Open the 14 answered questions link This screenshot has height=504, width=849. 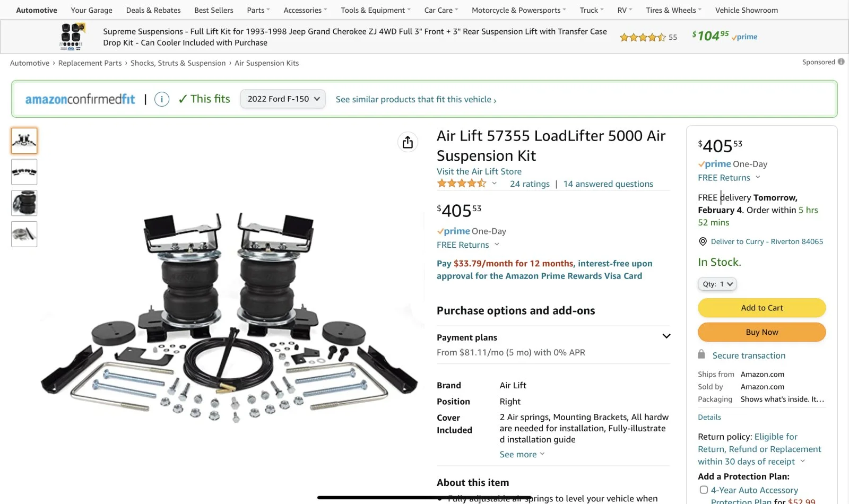[608, 184]
